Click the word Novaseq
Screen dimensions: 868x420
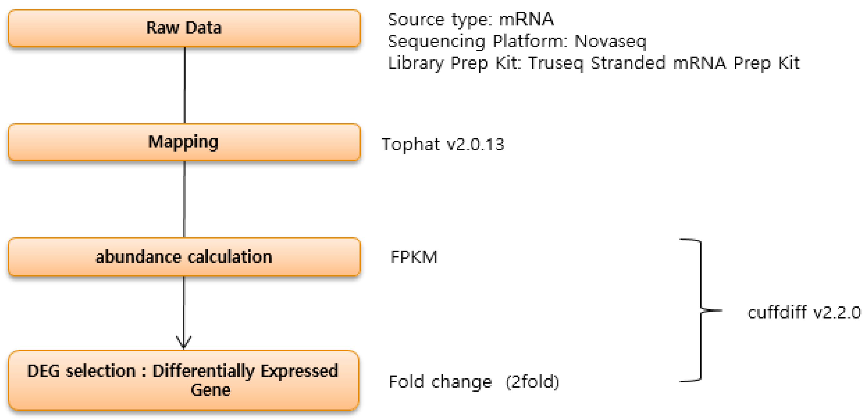(x=610, y=41)
